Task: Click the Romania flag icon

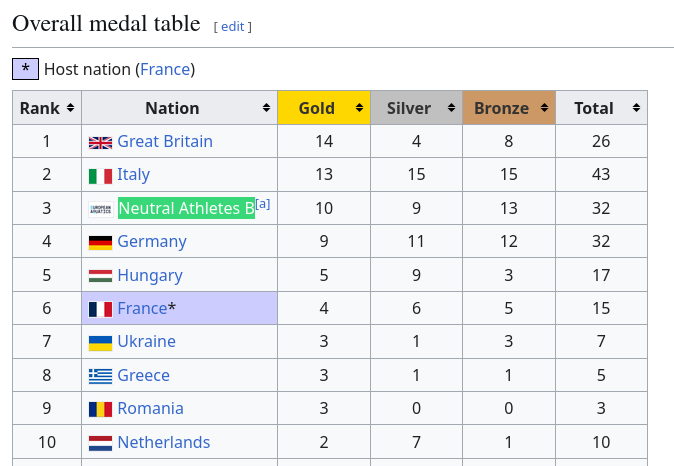Action: point(100,409)
